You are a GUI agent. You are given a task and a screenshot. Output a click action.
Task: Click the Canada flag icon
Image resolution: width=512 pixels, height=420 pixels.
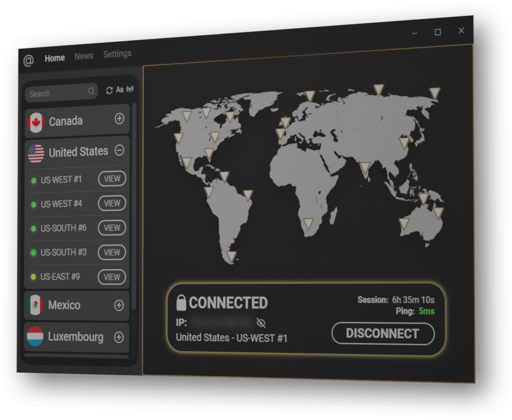[35, 123]
